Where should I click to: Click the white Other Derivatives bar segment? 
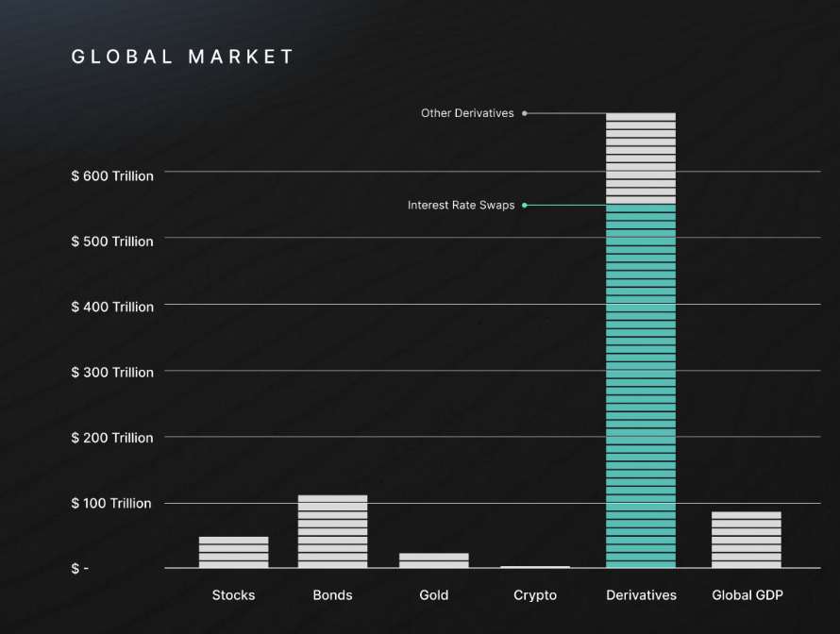(x=641, y=158)
